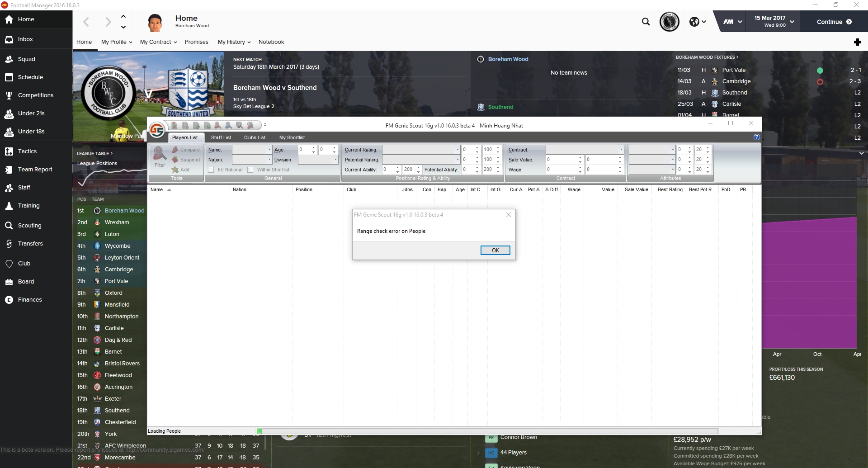The image size is (868, 468).
Task: Open the Genie Scout help question mark
Action: tap(757, 137)
